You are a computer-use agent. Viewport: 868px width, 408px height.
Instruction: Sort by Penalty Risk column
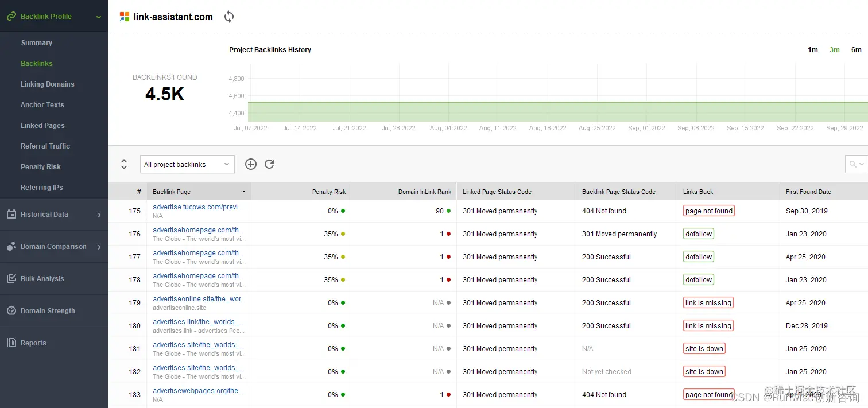pyautogui.click(x=301, y=192)
